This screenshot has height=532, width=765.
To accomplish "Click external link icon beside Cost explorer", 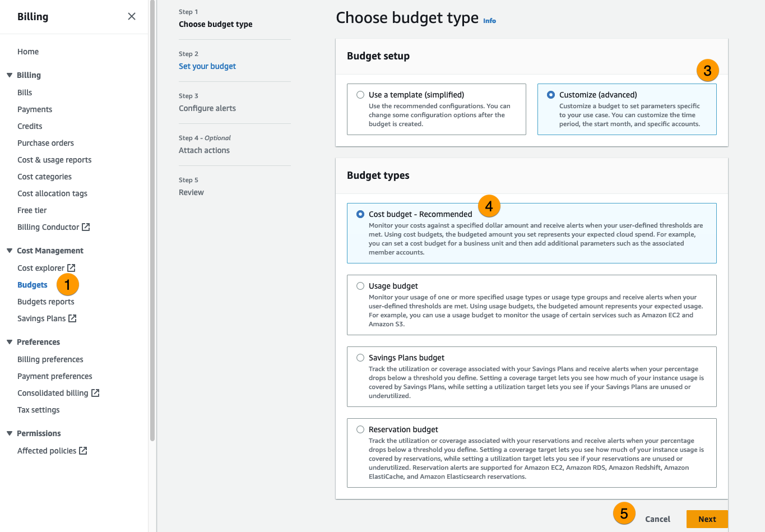I will click(x=71, y=268).
